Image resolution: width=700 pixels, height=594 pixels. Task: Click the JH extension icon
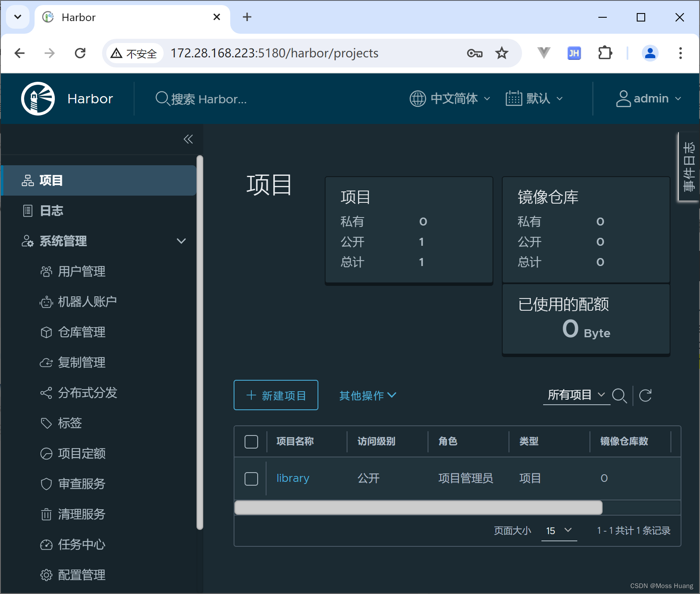point(574,53)
